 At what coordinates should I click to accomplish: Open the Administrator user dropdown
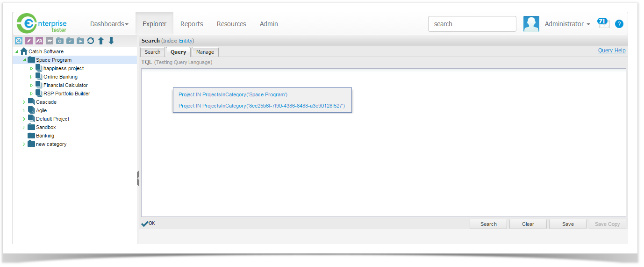tap(567, 24)
